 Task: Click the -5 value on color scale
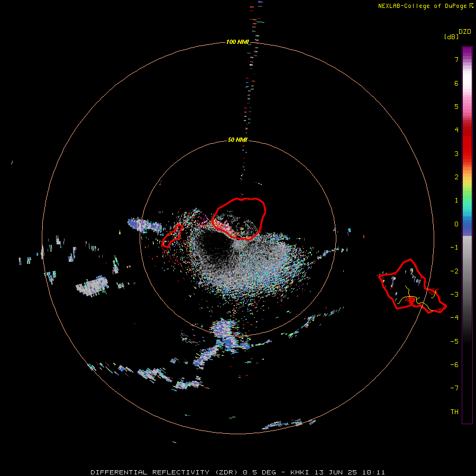pos(454,342)
